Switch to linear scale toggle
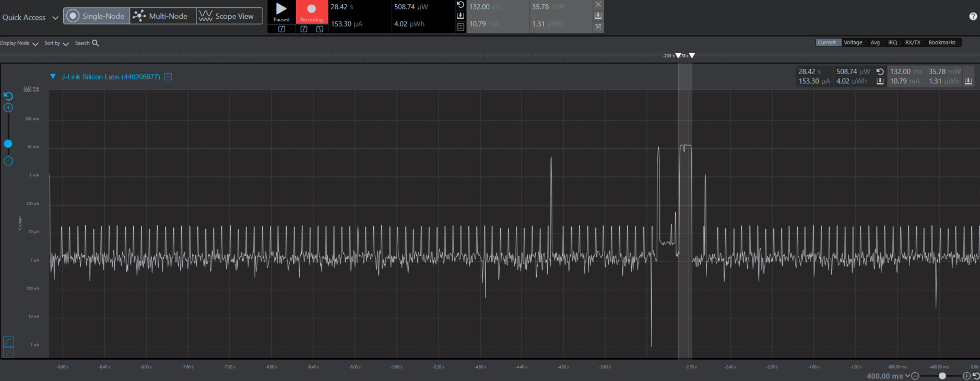980x381 pixels. [8, 353]
